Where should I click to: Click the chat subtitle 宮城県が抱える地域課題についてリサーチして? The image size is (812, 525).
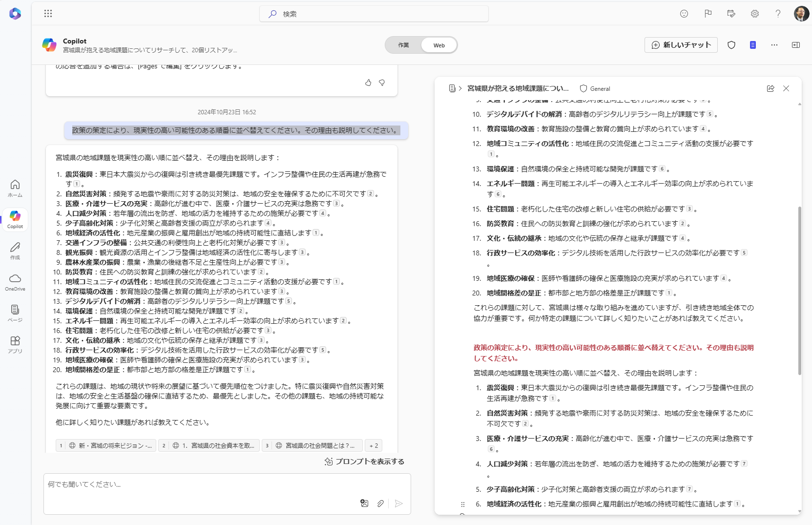pyautogui.click(x=150, y=50)
